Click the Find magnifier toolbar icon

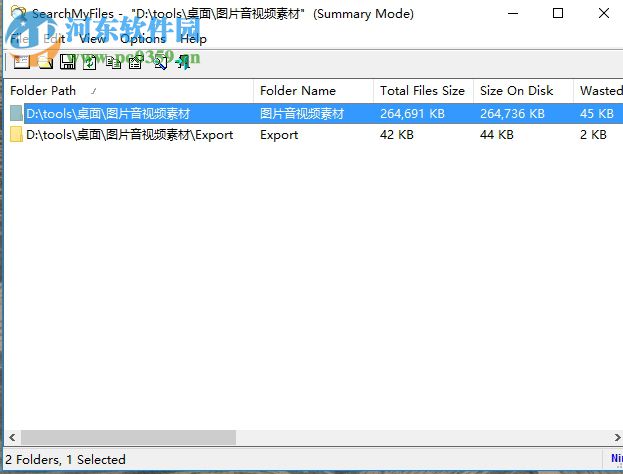point(161,62)
